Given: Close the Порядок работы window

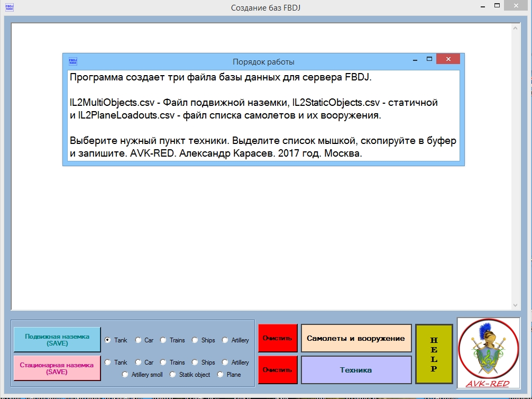Looking at the screenshot, I should (448, 59).
